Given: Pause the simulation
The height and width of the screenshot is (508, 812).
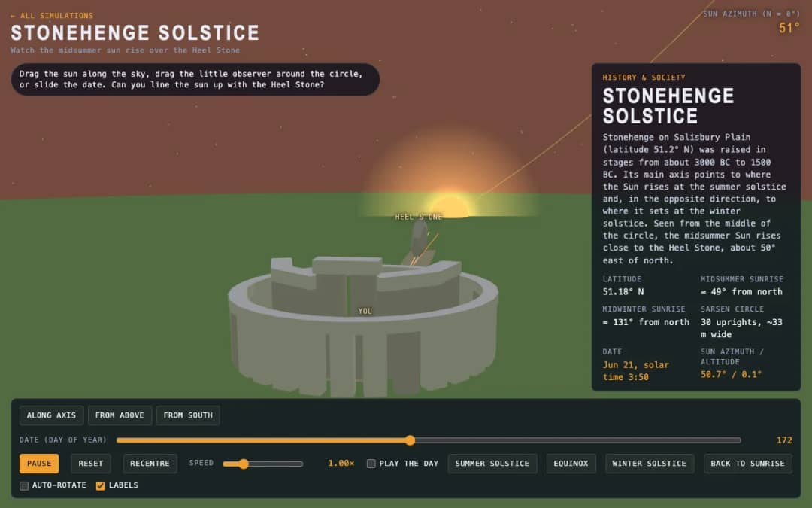Looking at the screenshot, I should pyautogui.click(x=39, y=464).
